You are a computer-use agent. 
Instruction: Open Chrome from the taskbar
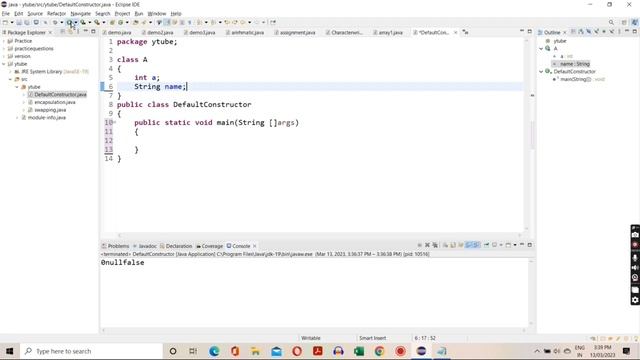(380, 351)
